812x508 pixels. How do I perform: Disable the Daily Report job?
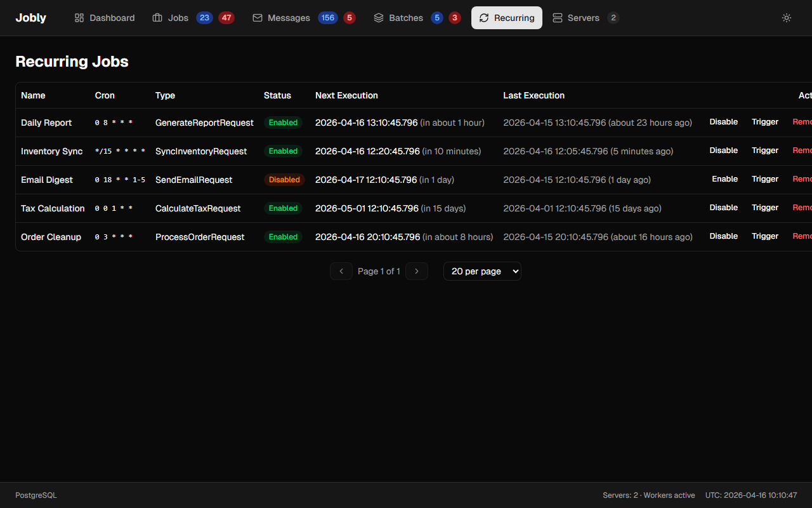point(723,122)
